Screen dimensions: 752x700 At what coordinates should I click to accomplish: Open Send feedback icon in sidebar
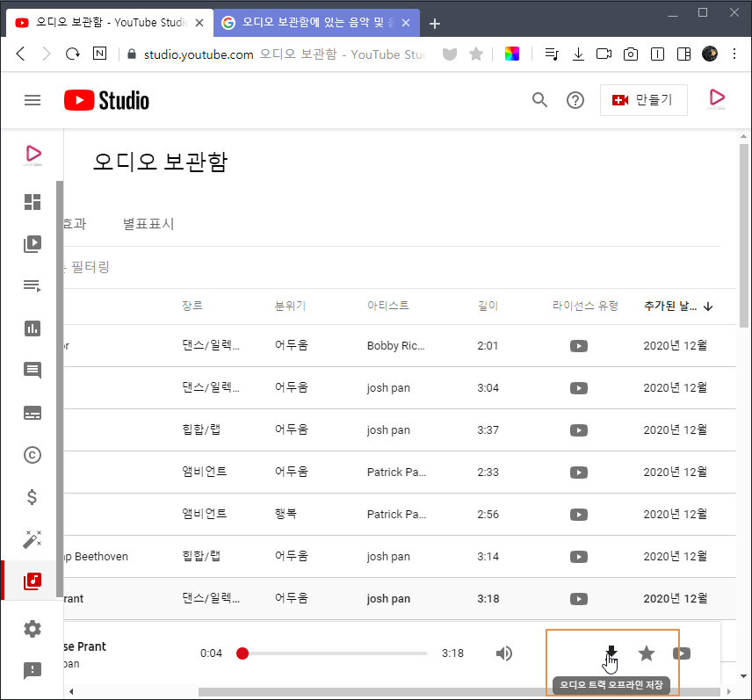point(33,671)
